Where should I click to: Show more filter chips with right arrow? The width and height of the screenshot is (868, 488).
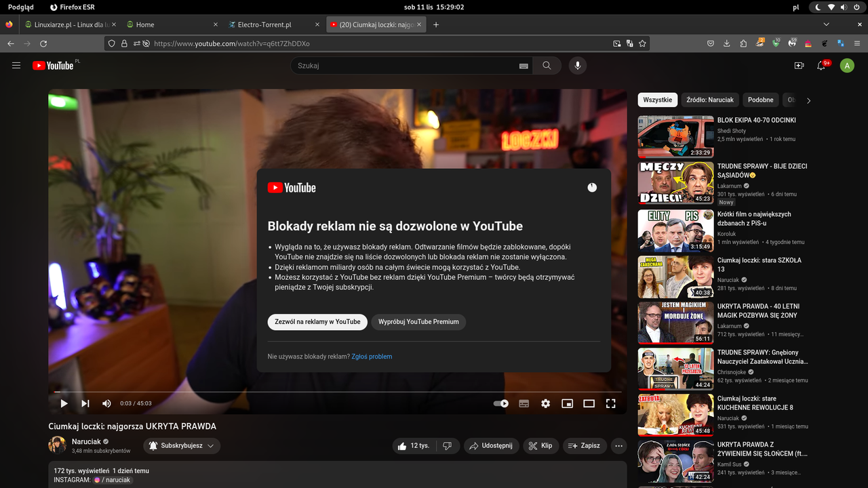coord(808,100)
